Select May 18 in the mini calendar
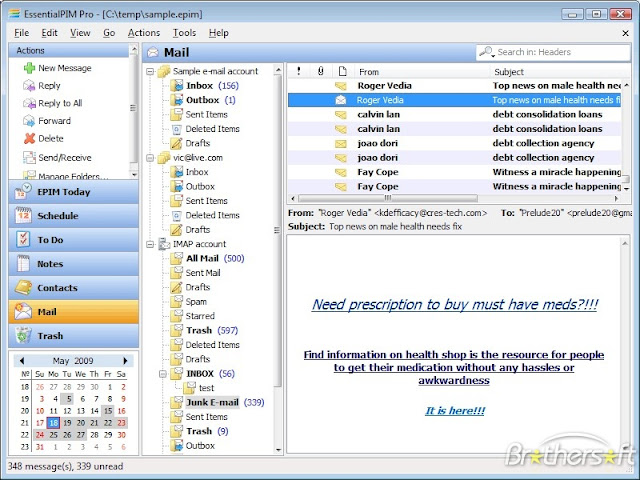The height and width of the screenshot is (480, 640). 53,423
